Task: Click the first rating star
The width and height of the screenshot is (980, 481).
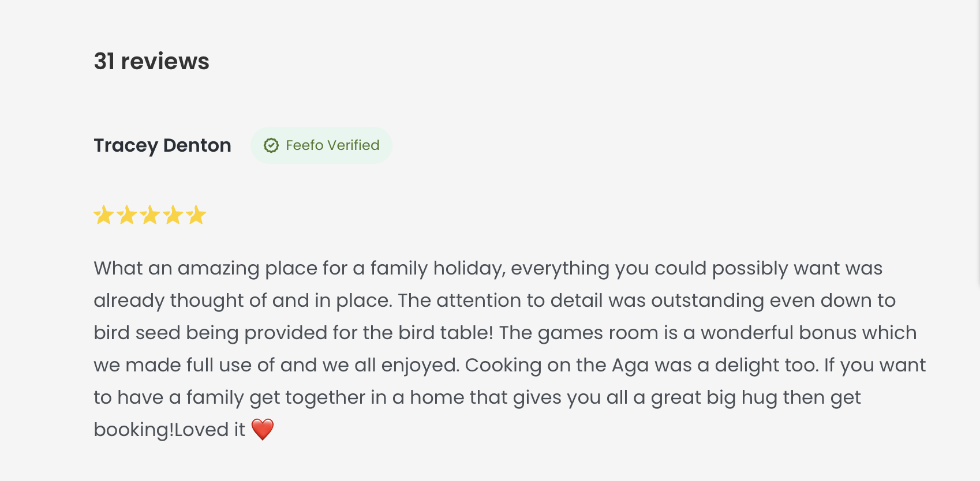Action: [x=104, y=215]
